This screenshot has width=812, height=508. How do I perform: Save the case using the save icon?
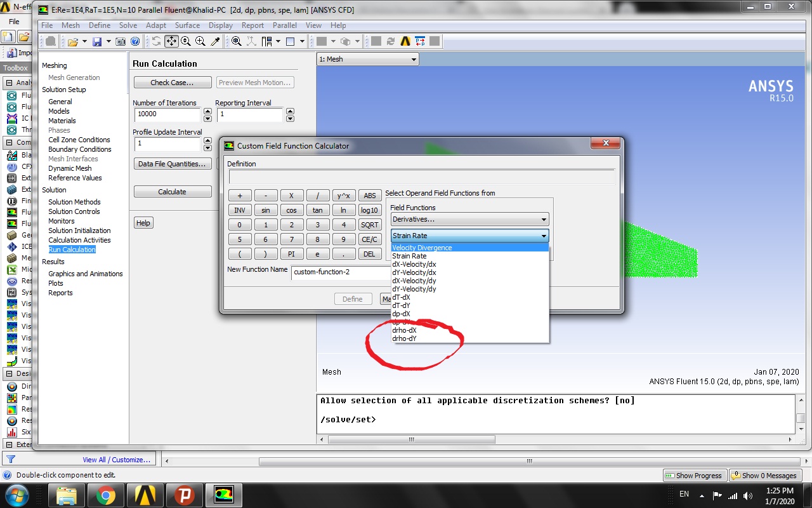tap(97, 41)
